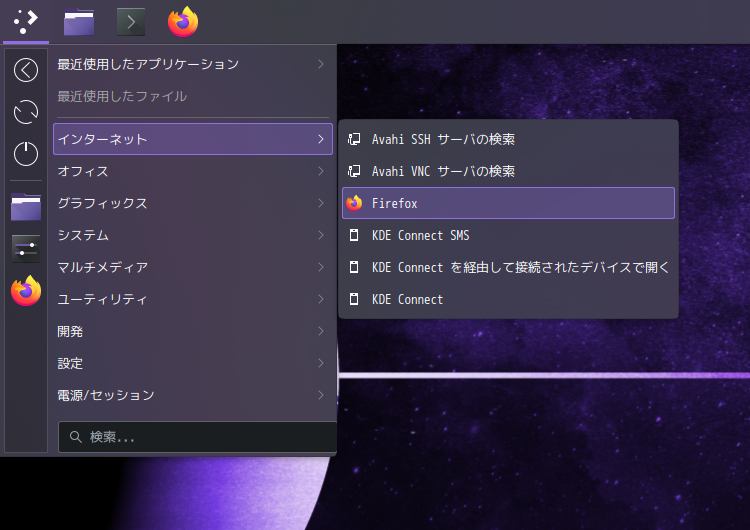Open the file manager from the top panel
The image size is (750, 530).
click(79, 22)
